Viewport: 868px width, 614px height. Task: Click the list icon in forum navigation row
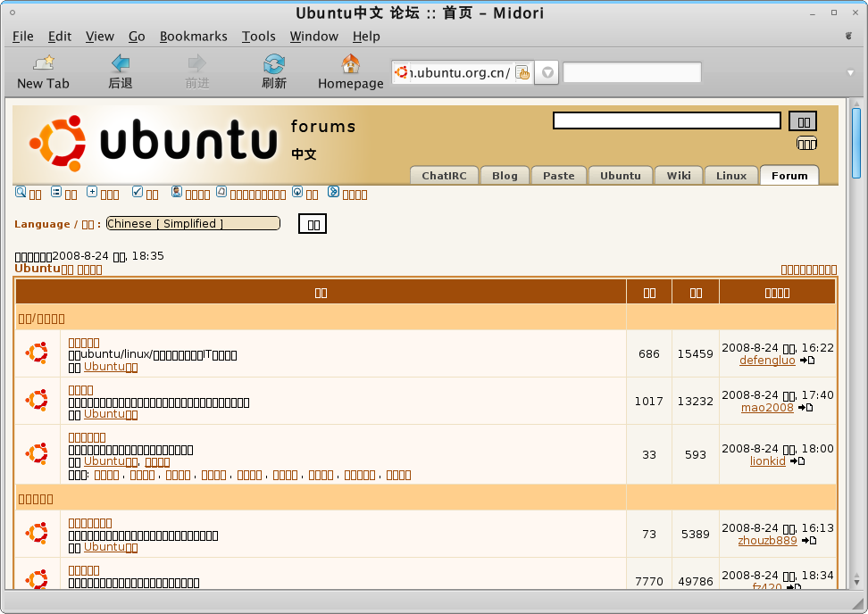tap(56, 192)
